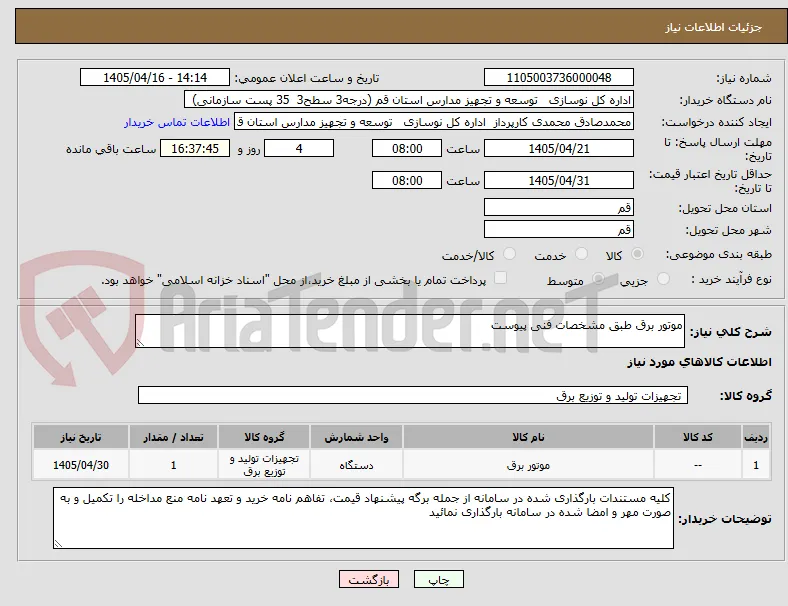788x606 pixels.
Task: Click the response deadline hour 08:00 field
Action: point(407,148)
